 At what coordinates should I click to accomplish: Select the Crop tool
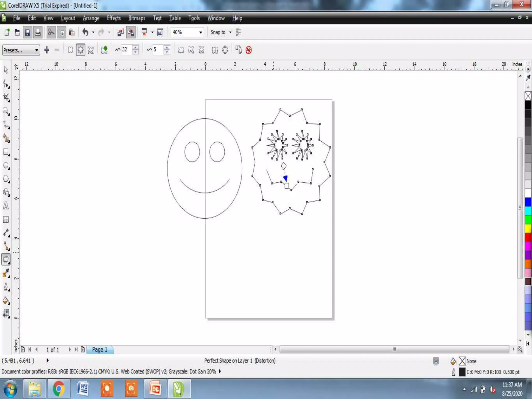pyautogui.click(x=6, y=98)
